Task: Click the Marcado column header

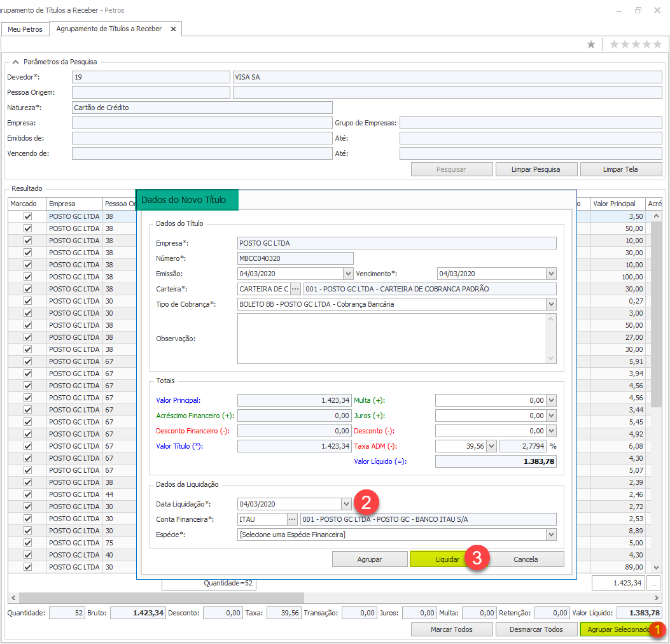Action: pos(27,204)
